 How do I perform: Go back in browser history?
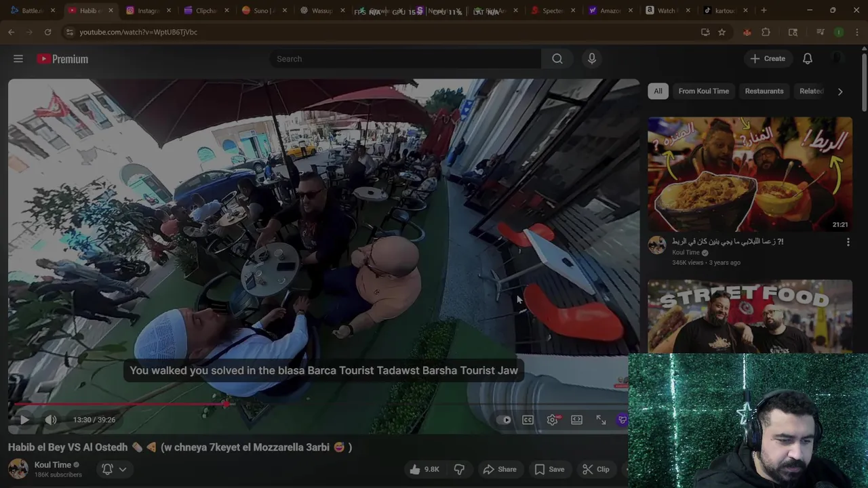click(12, 32)
